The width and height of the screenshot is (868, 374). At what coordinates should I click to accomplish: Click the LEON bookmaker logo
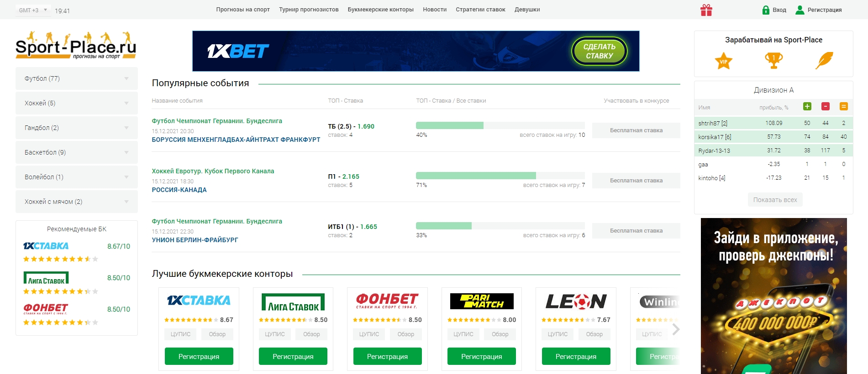coord(576,301)
